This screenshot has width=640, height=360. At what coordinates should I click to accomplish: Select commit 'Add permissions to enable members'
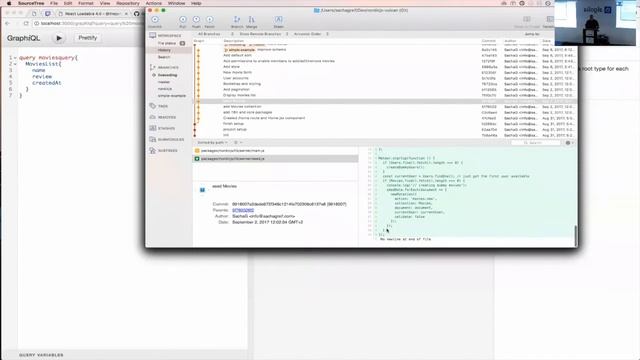coord(385,61)
